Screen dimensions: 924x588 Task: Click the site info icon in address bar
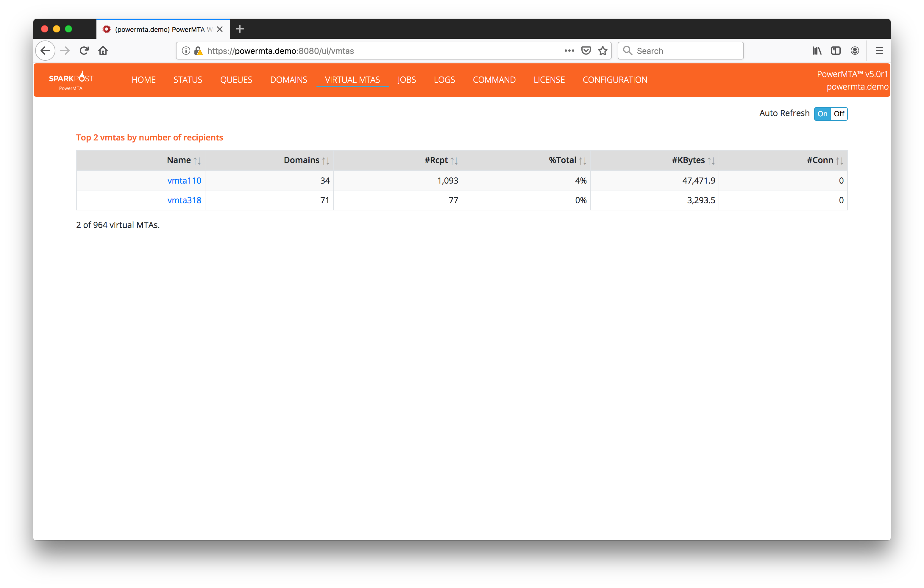(186, 51)
